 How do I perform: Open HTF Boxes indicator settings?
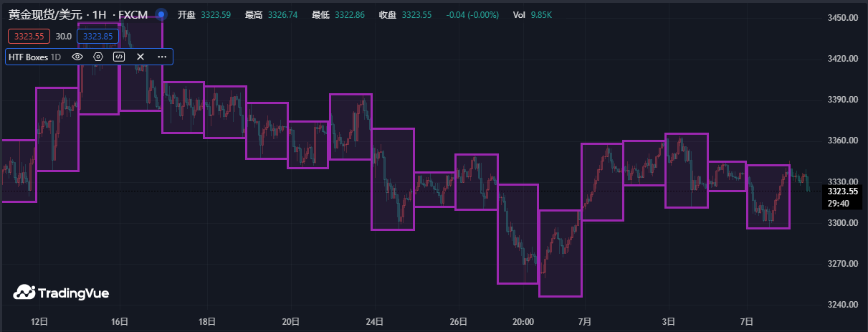[98, 57]
